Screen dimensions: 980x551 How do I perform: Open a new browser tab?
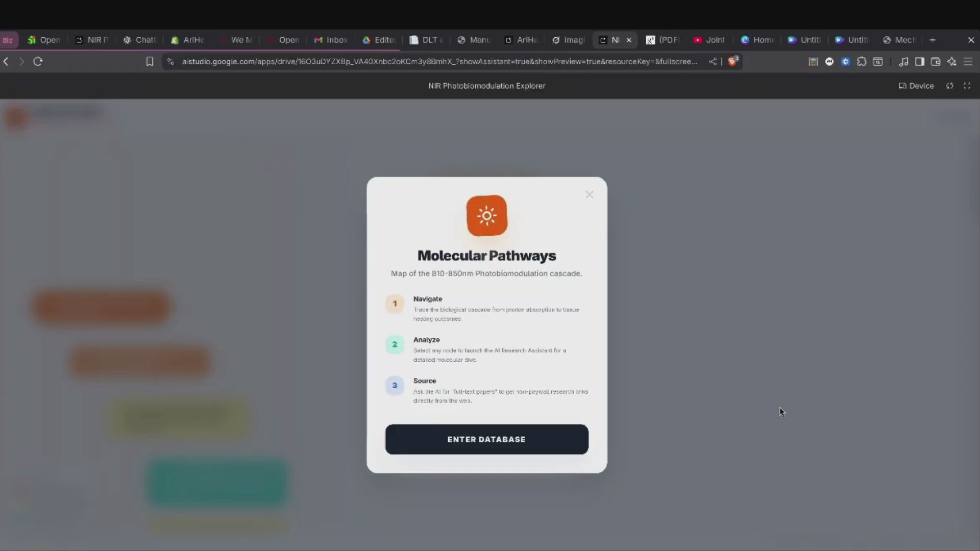click(933, 40)
